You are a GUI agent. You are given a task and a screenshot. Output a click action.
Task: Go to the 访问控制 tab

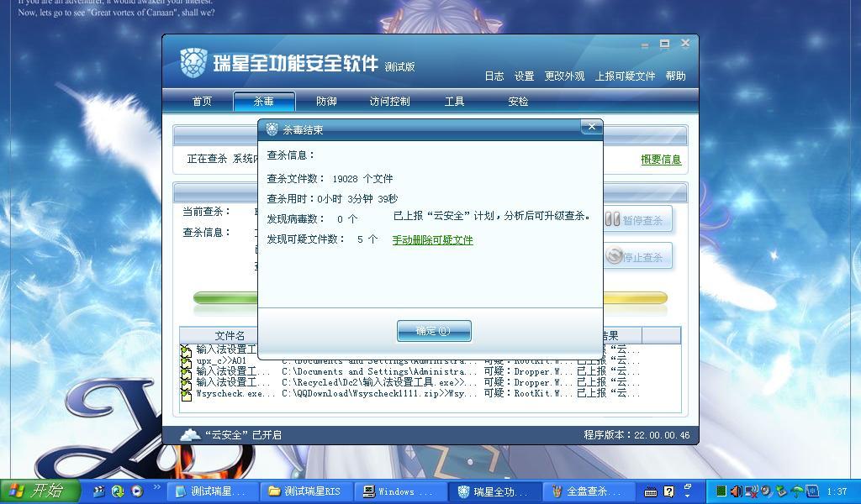coord(390,102)
